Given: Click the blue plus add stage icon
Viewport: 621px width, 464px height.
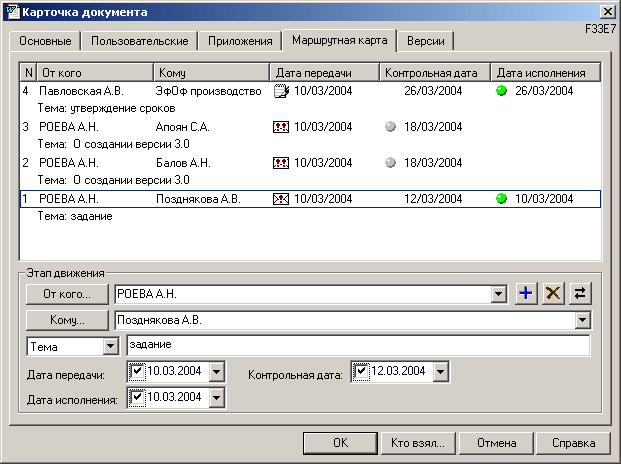Looking at the screenshot, I should pyautogui.click(x=526, y=294).
